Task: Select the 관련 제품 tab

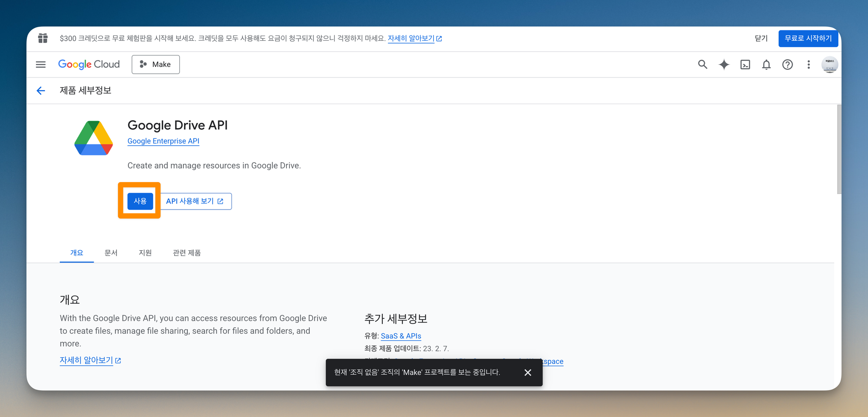Action: (187, 253)
